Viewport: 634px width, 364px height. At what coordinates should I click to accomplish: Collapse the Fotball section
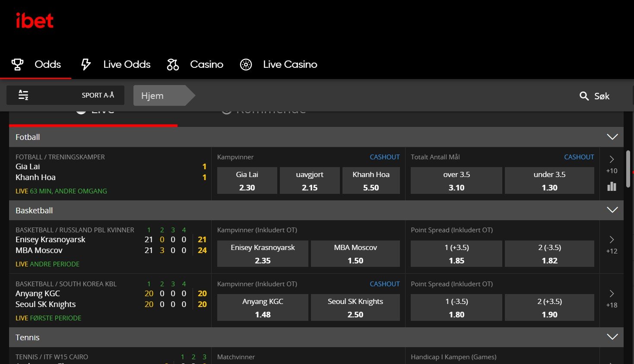click(612, 136)
